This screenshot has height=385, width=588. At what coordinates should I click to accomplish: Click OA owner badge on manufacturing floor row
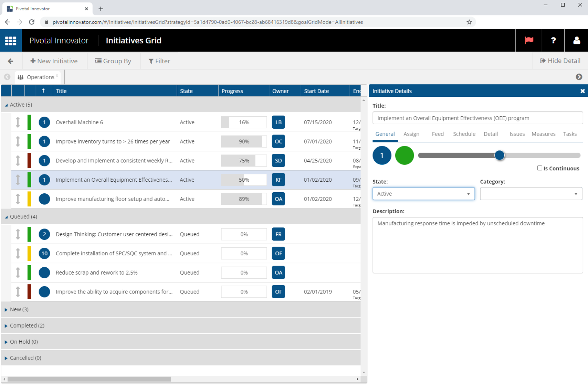click(278, 199)
